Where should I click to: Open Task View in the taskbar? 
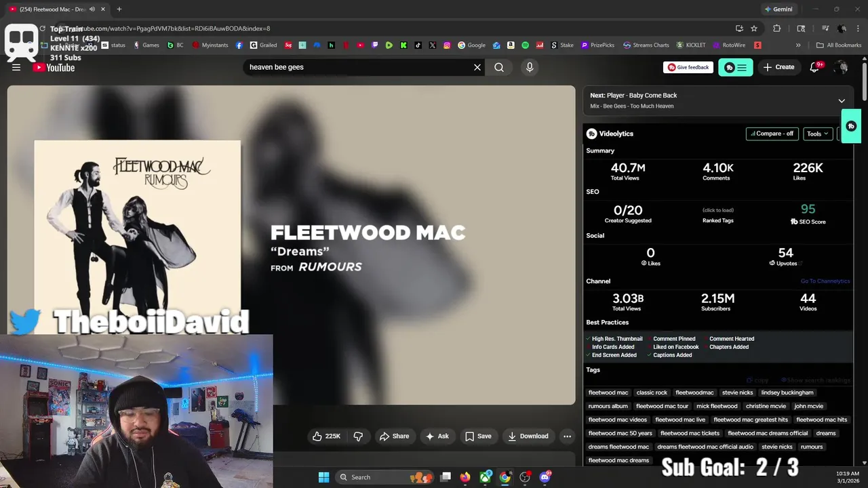tap(446, 477)
